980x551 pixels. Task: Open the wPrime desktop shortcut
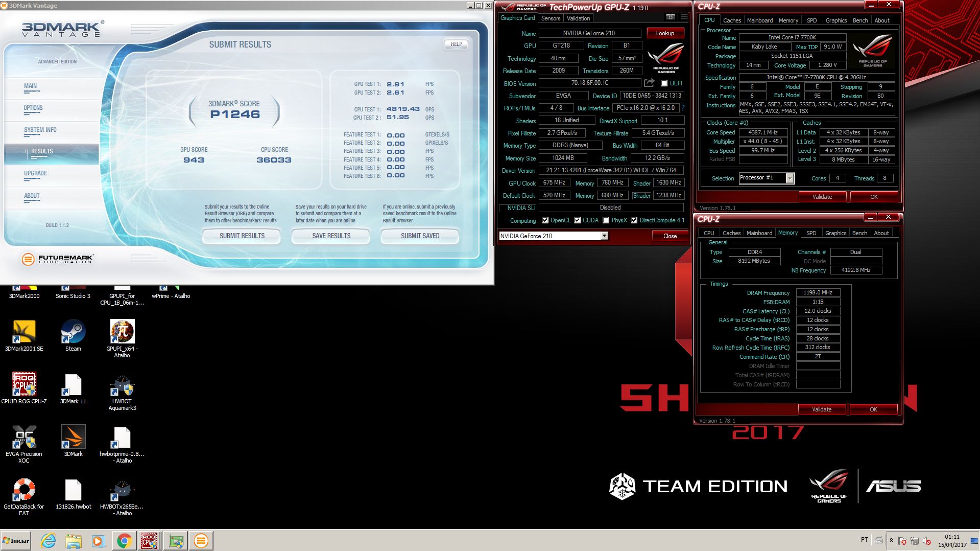tap(171, 293)
